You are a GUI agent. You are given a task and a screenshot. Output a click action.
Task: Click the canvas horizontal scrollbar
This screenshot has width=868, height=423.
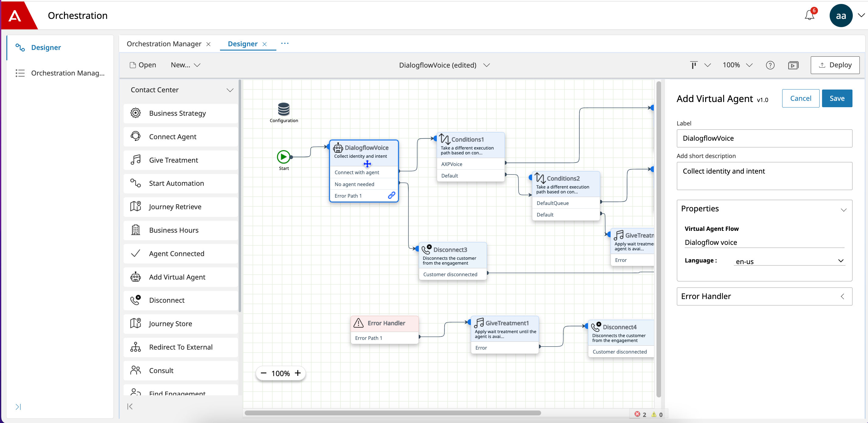click(x=393, y=413)
